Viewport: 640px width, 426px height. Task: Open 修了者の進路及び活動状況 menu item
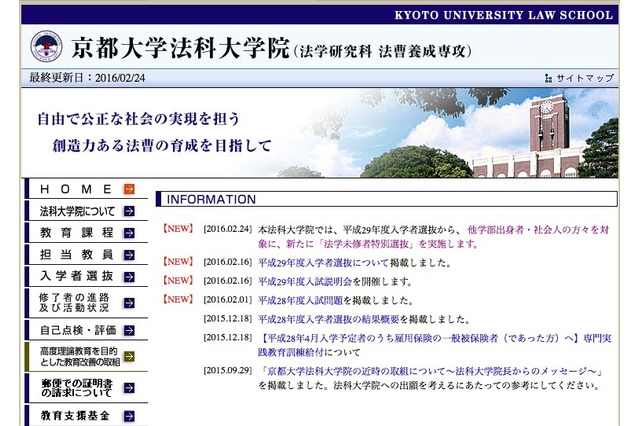click(x=87, y=303)
